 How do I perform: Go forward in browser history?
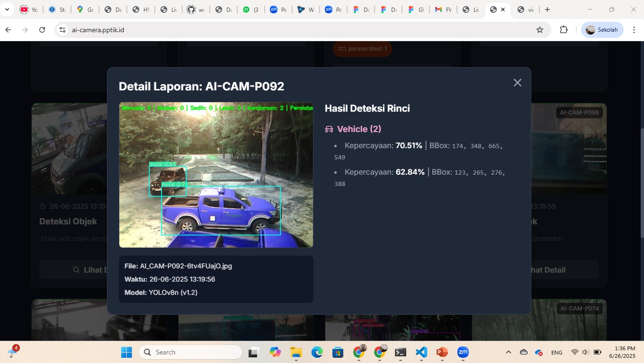[25, 30]
